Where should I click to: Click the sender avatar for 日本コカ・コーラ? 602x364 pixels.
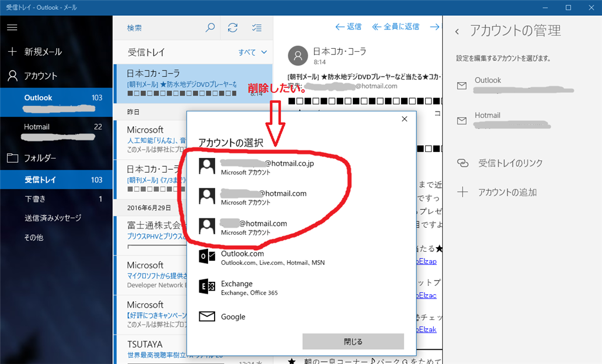pyautogui.click(x=298, y=56)
